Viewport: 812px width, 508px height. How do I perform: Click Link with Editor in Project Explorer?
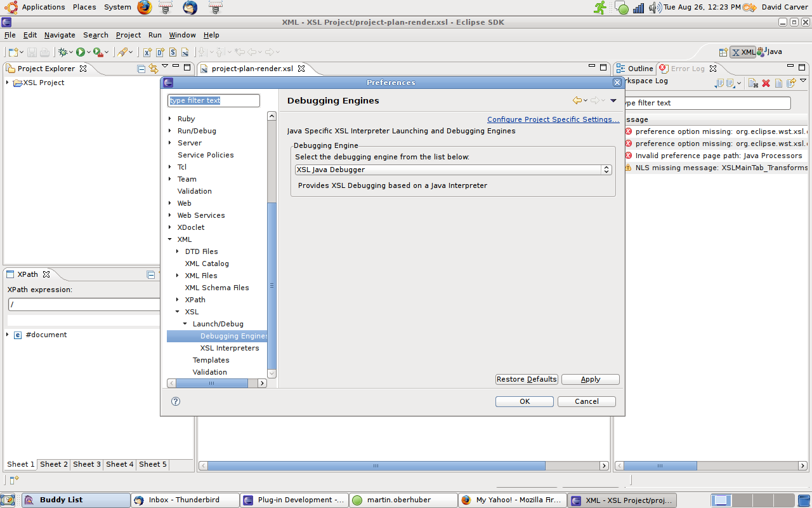coord(153,69)
